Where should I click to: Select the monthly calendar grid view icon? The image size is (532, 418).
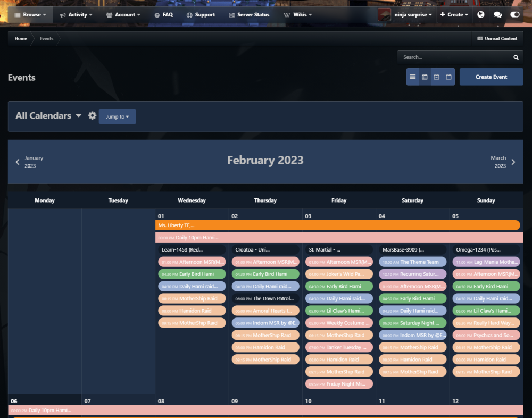425,77
